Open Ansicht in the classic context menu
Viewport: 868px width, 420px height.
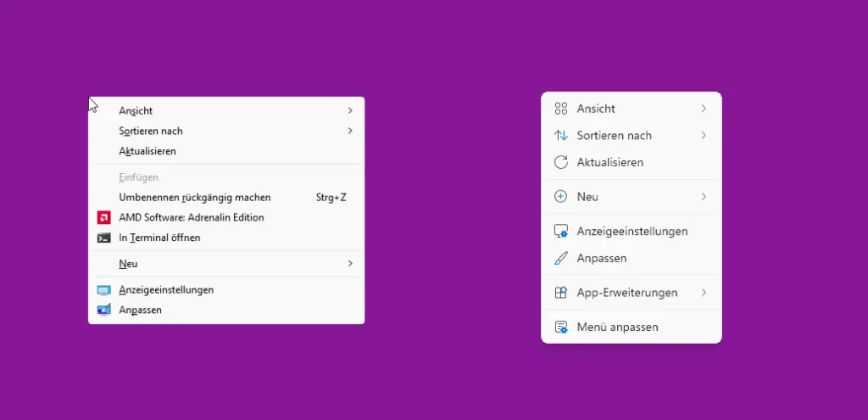coord(226,111)
